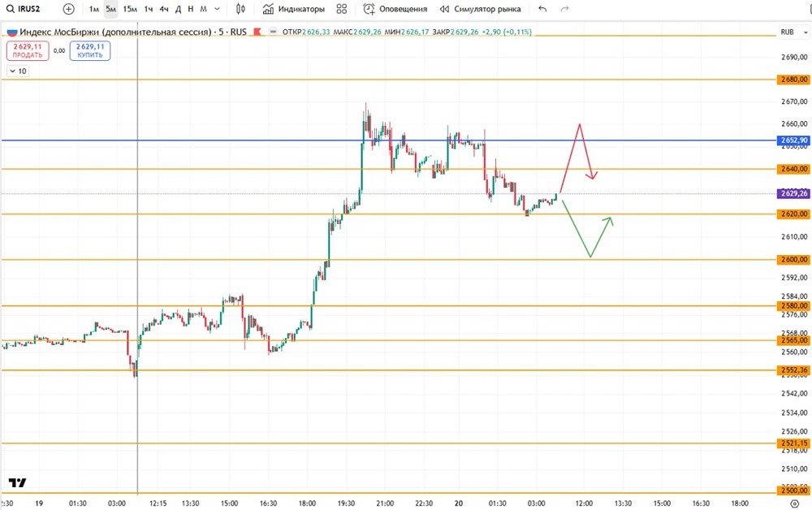
Task: Click the date label 20 on time axis
Action: [x=458, y=504]
